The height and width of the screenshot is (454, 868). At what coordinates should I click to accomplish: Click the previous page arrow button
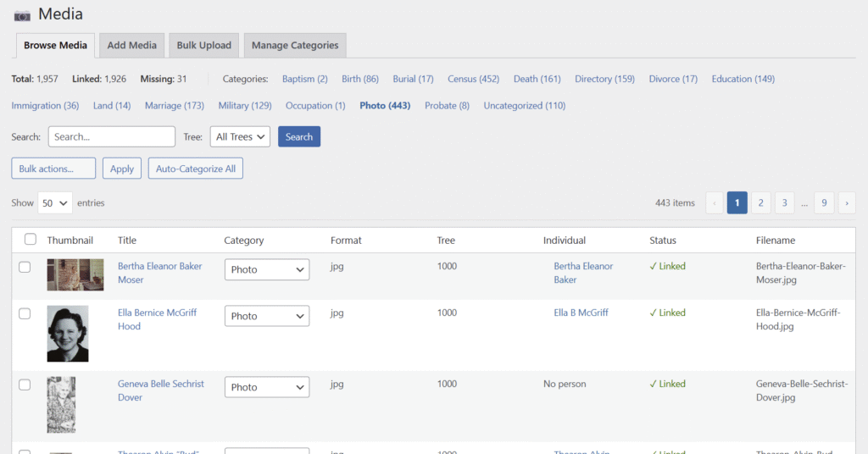point(715,203)
